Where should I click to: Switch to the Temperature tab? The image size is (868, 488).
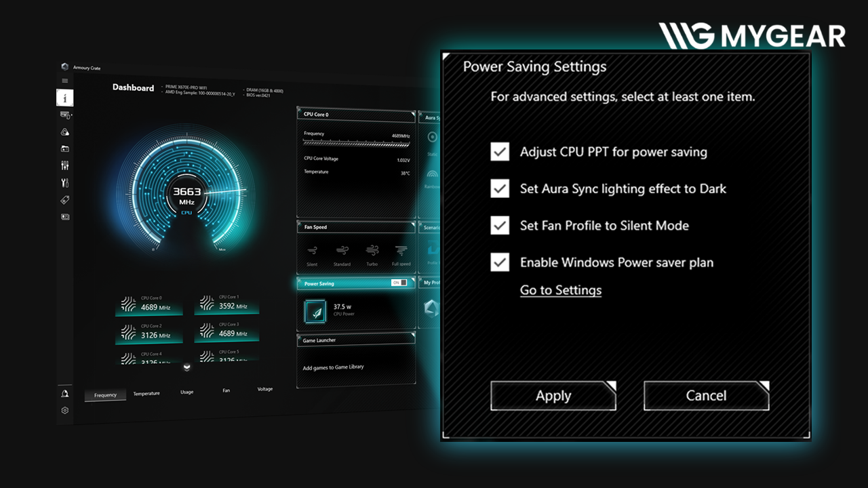146,393
